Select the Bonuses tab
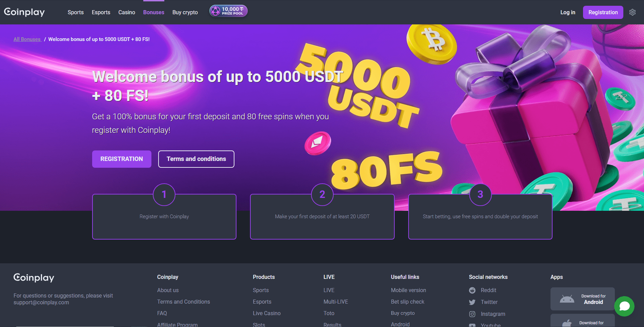The height and width of the screenshot is (327, 644). tap(154, 12)
